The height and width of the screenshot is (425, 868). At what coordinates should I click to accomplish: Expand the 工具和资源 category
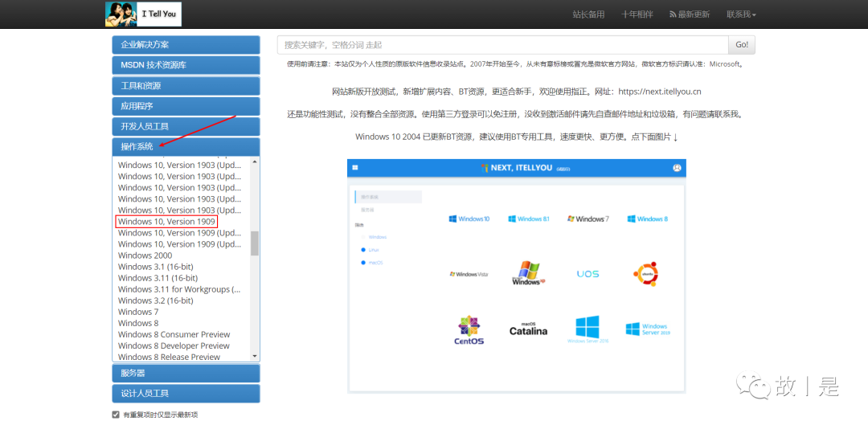click(x=186, y=86)
